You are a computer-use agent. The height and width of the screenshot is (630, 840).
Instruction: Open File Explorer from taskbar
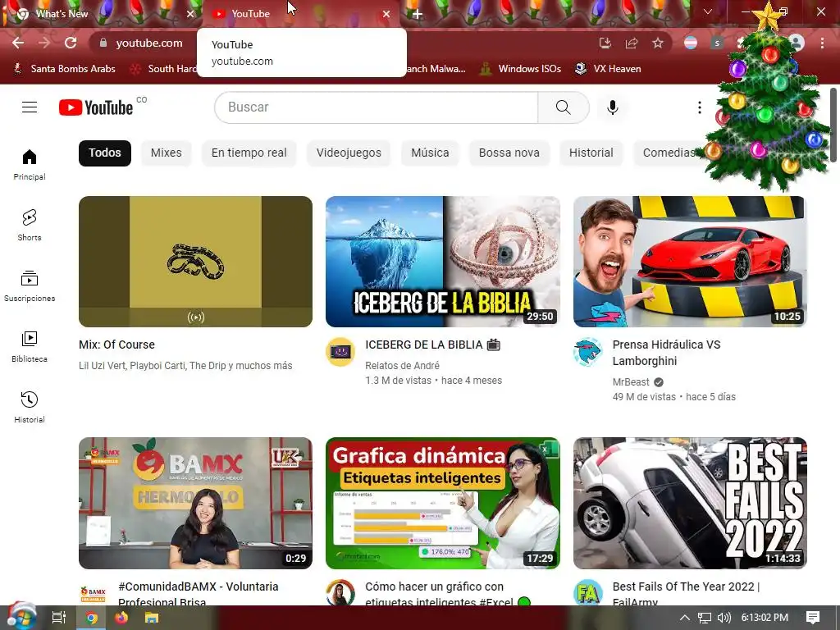152,618
